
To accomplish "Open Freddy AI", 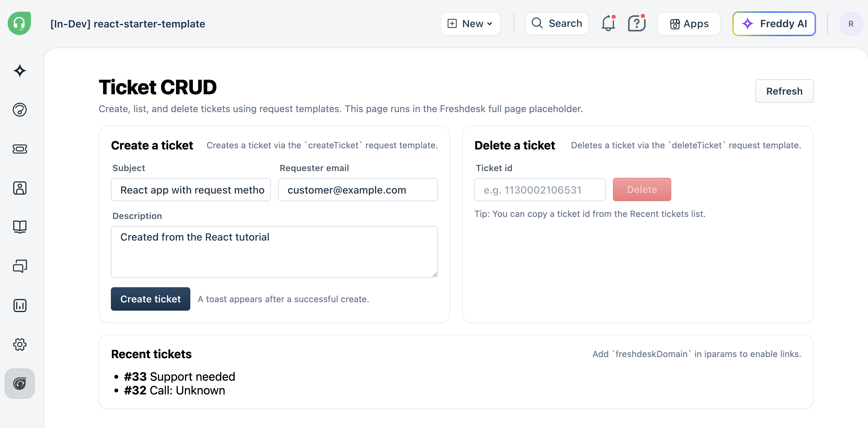I will [x=774, y=23].
